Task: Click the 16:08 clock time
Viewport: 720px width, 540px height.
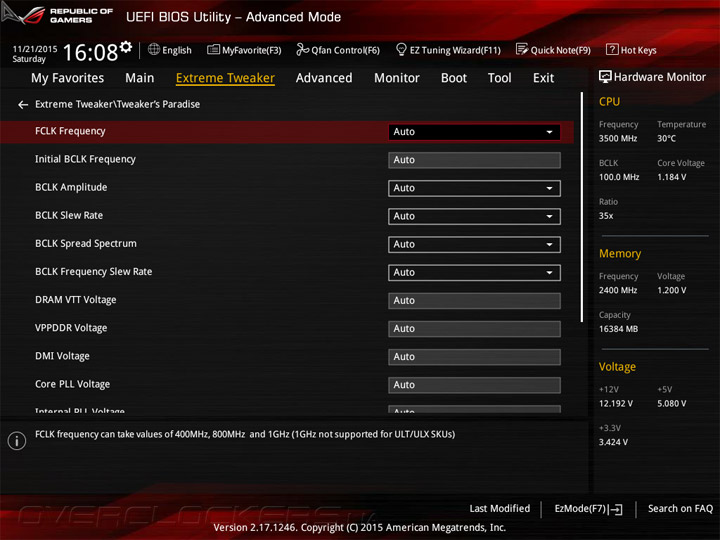Action: pos(90,52)
